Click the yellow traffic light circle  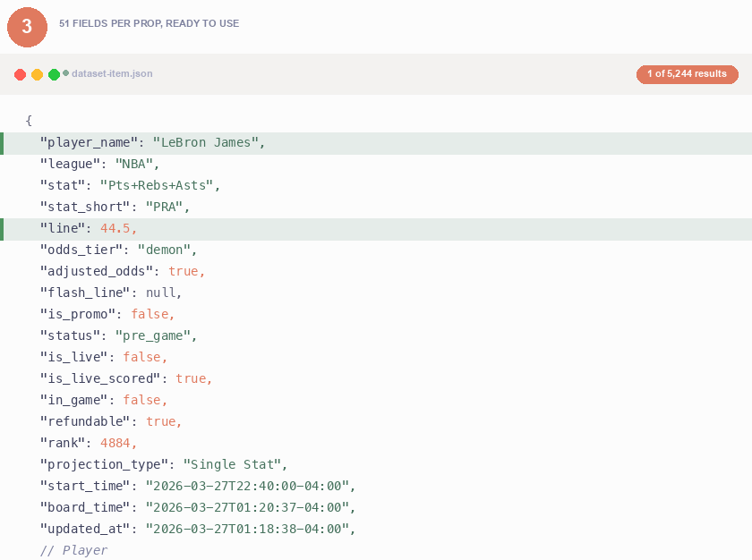point(37,74)
